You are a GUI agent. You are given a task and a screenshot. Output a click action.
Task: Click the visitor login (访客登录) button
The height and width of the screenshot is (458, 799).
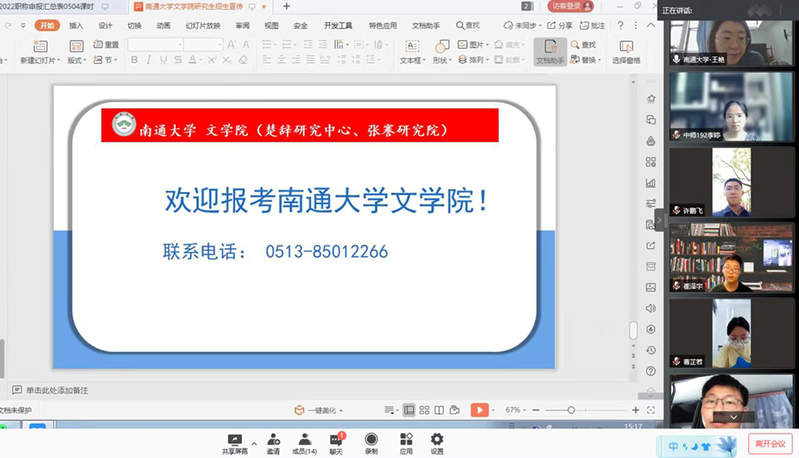pos(571,6)
